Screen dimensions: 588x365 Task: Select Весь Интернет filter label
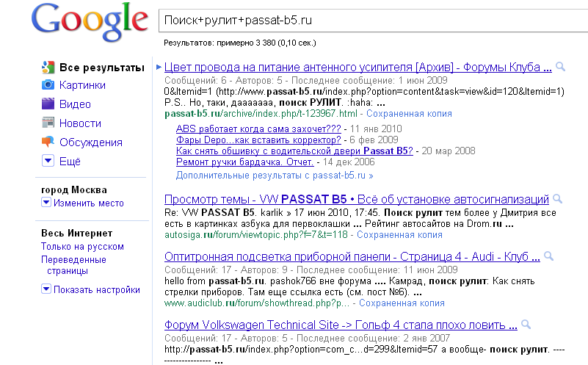76,233
